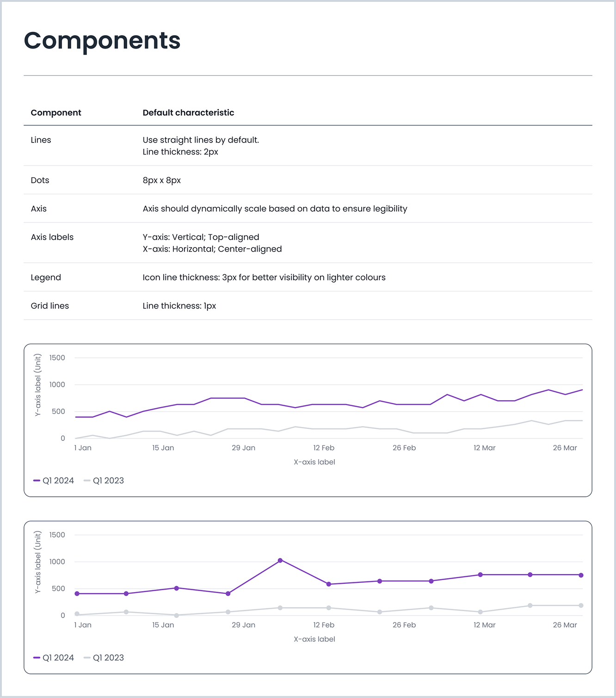Click the Component column header
Screen dimensions: 616x698
tap(55, 112)
